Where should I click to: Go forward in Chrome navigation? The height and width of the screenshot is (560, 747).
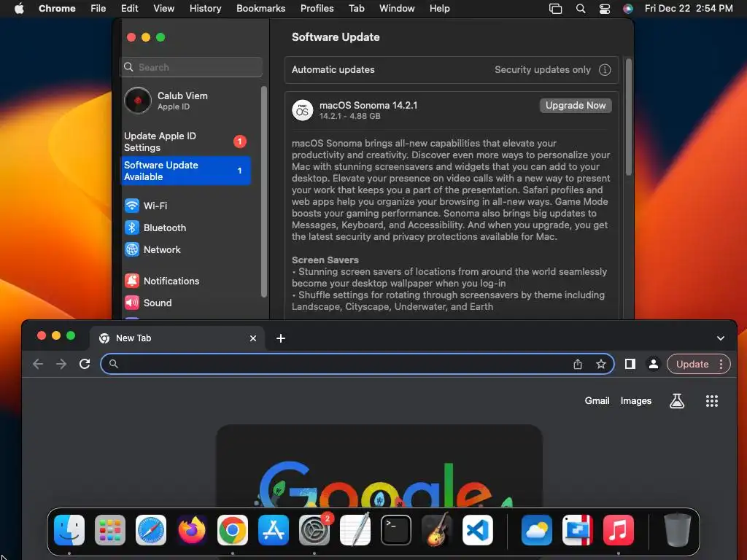(x=61, y=364)
